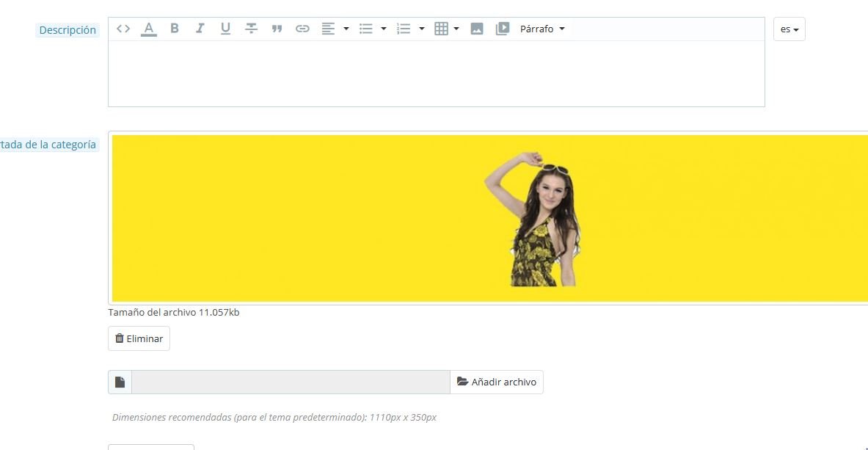Expand the numbered list options arrow

coord(421,29)
